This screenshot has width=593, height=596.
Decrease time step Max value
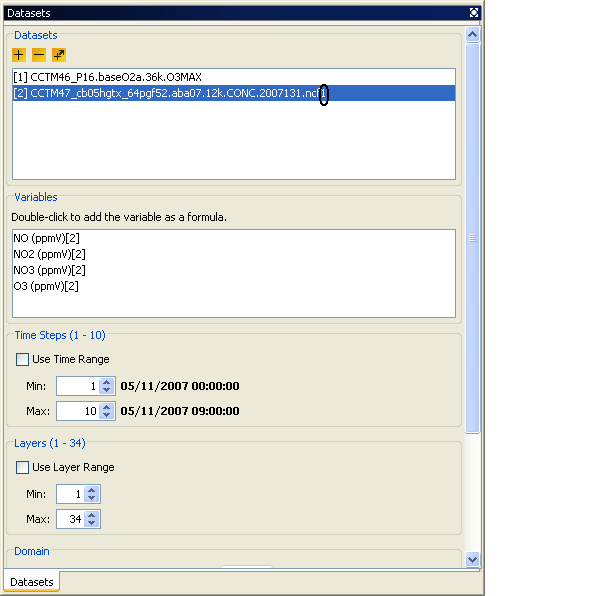tap(107, 415)
